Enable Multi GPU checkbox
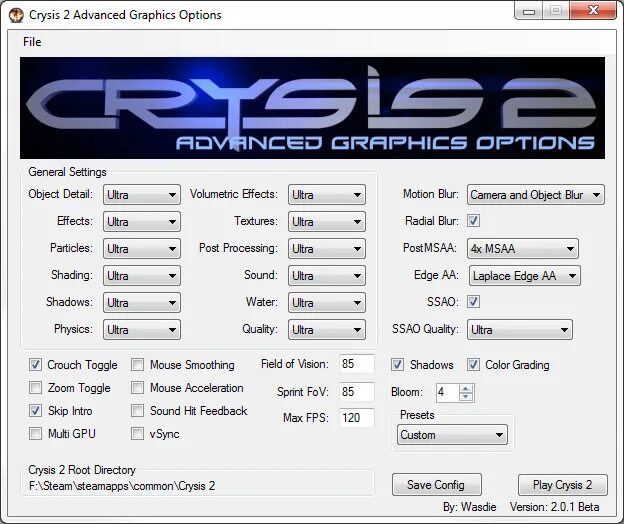The width and height of the screenshot is (624, 524). (x=35, y=434)
